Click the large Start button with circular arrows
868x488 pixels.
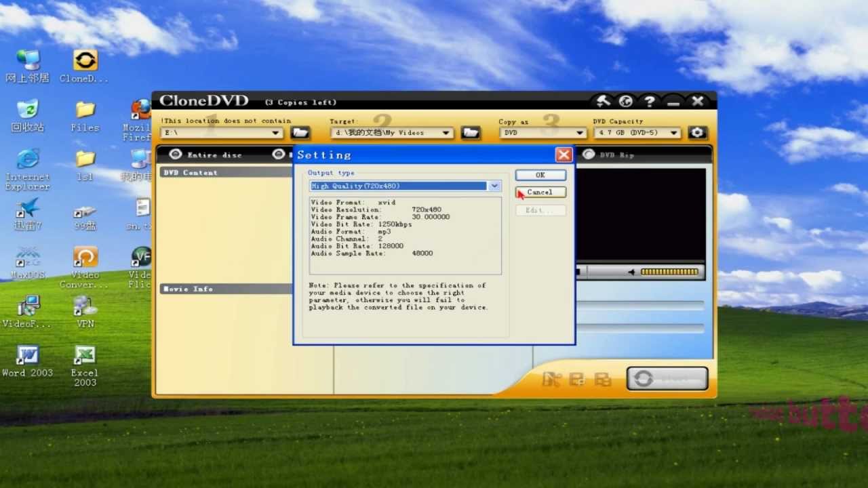667,378
